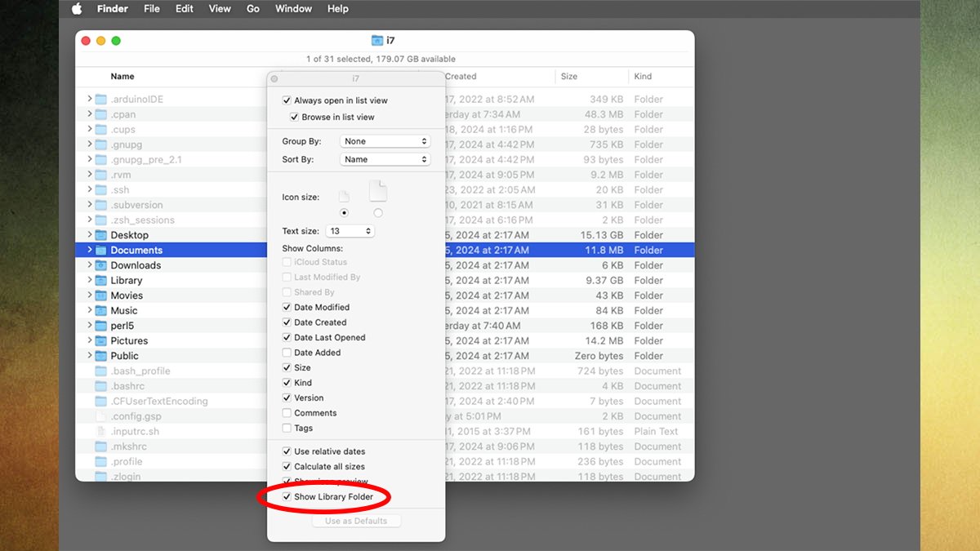Expand the Documents folder chevron
The height and width of the screenshot is (551, 980).
tap(89, 251)
